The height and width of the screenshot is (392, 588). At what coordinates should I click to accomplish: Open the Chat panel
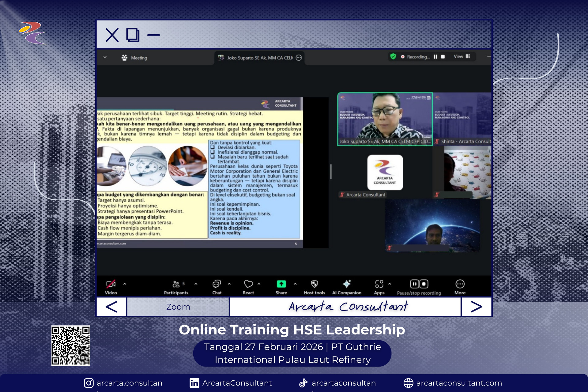coord(217,284)
